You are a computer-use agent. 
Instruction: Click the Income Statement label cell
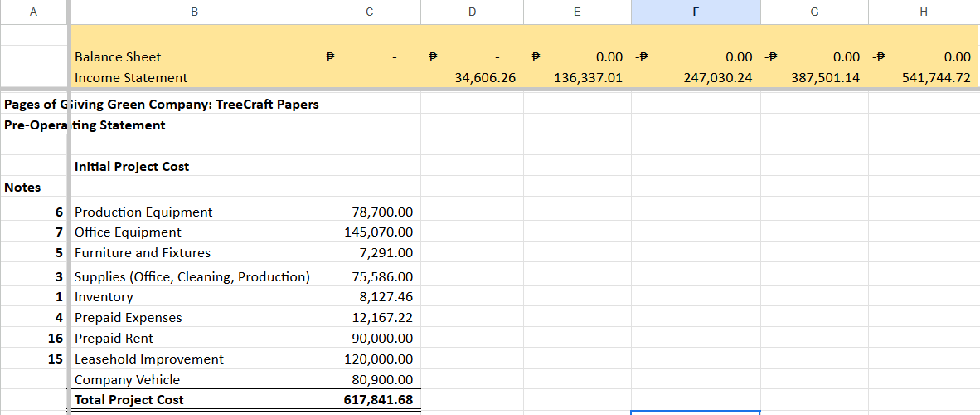[x=194, y=78]
